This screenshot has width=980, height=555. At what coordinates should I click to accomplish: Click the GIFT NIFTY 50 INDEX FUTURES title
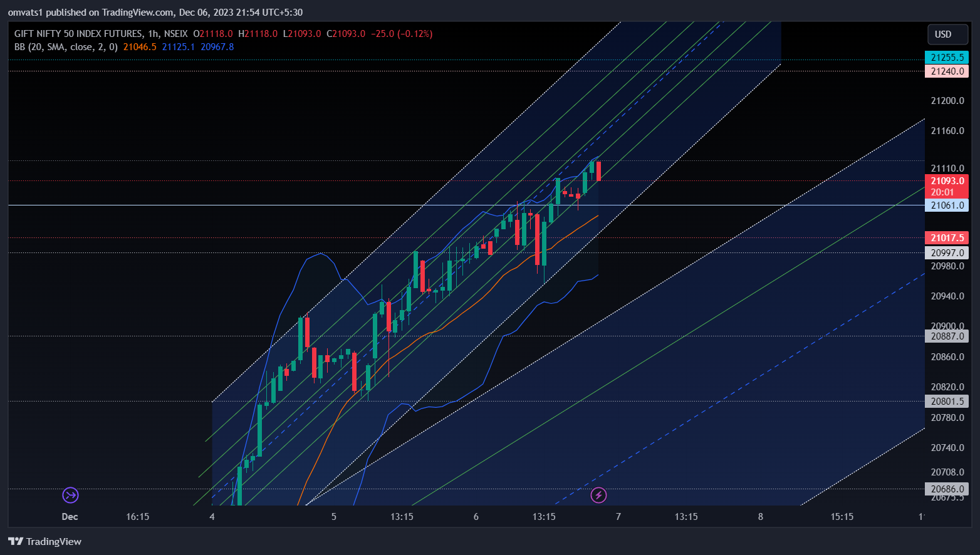(78, 34)
